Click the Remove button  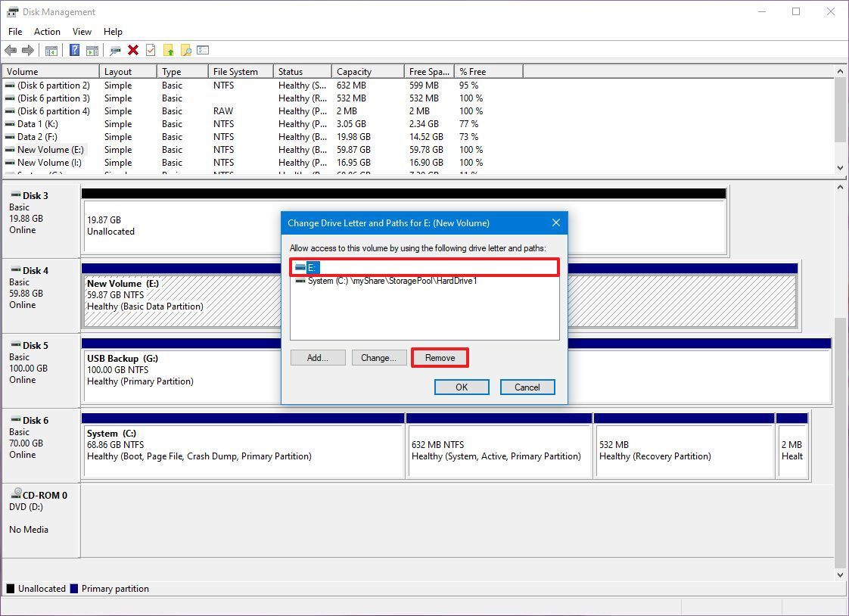click(440, 357)
